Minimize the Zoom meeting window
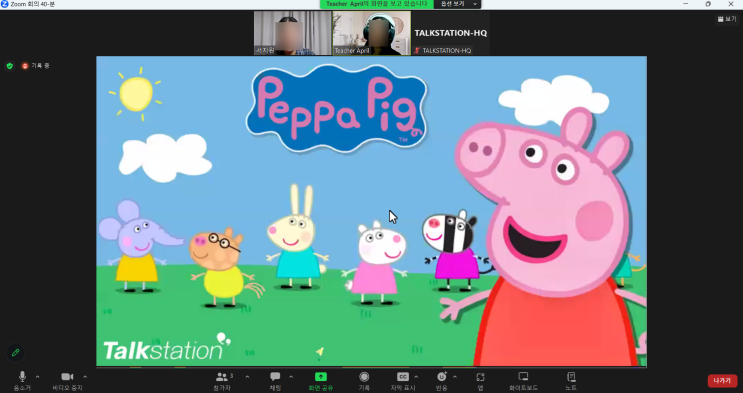Image resolution: width=743 pixels, height=393 pixels. tap(686, 4)
